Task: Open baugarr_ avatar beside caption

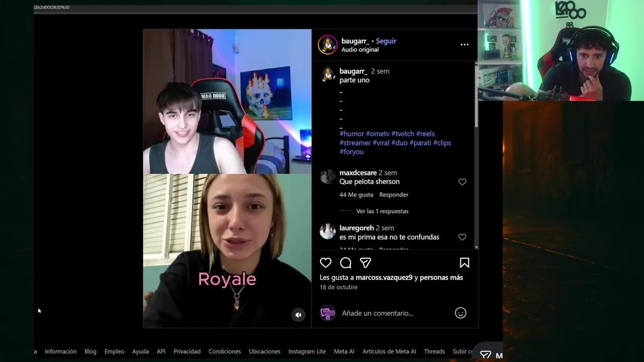Action: 328,74
